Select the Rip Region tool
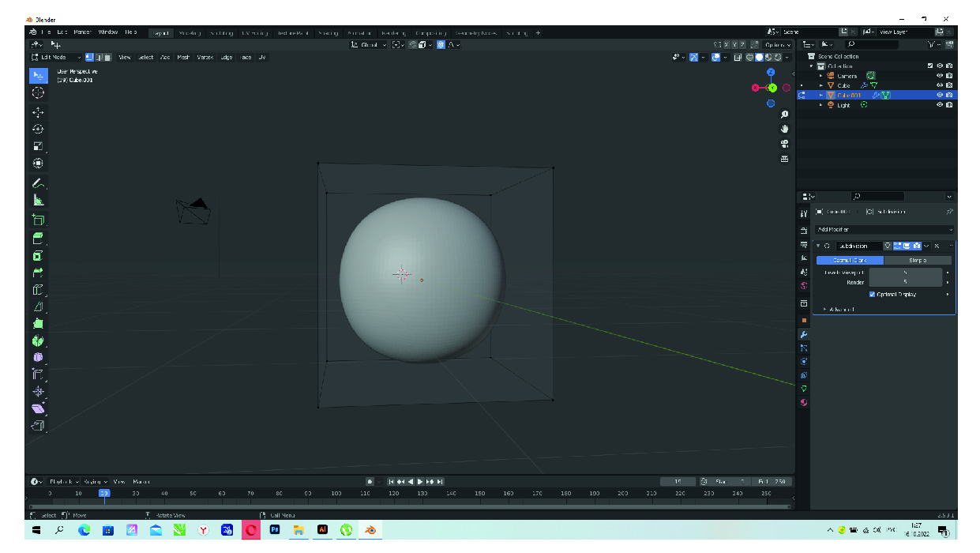 click(x=38, y=427)
